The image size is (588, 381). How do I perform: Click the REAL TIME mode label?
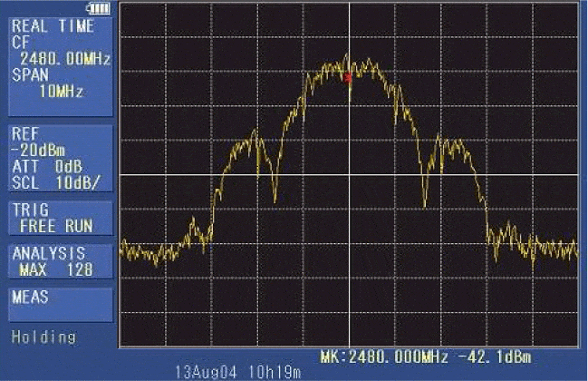point(53,26)
